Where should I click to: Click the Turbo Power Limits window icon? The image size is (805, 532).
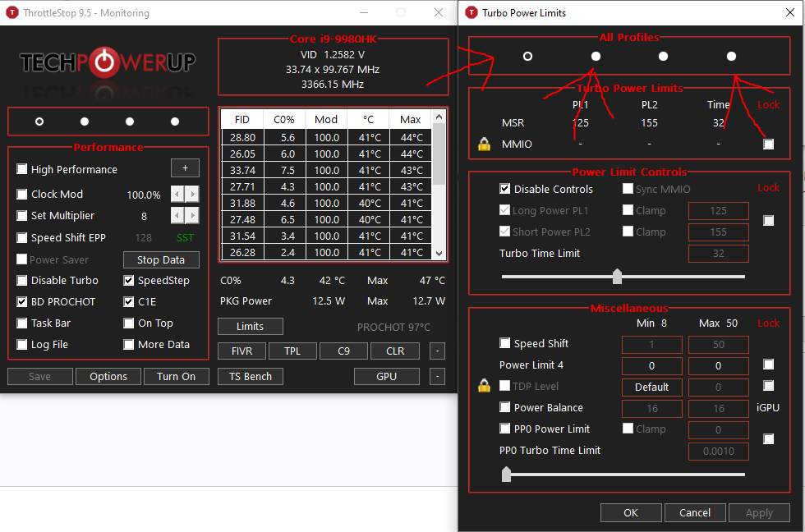(471, 13)
